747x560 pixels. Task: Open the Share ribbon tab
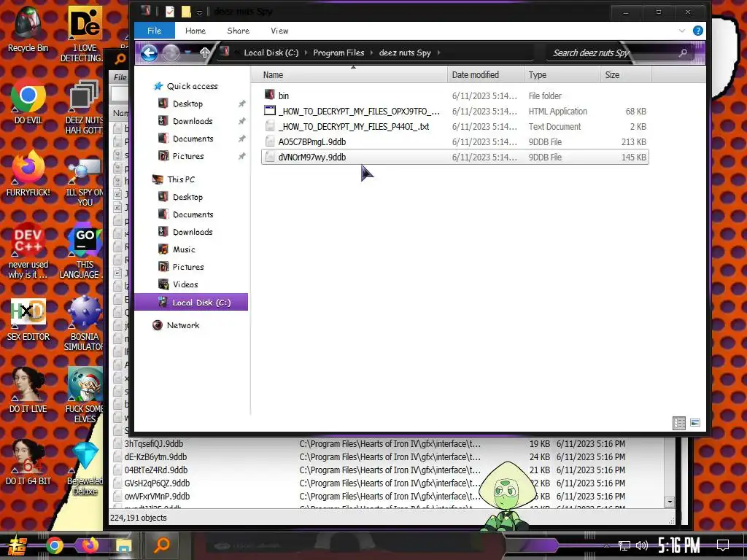(239, 31)
